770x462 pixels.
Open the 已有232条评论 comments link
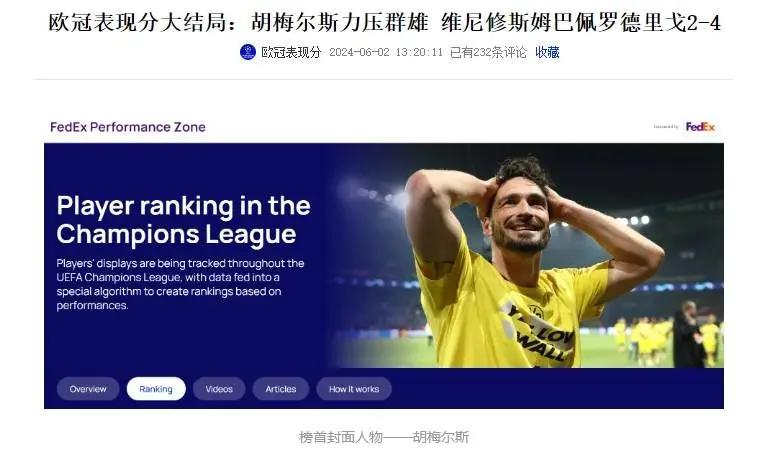488,52
